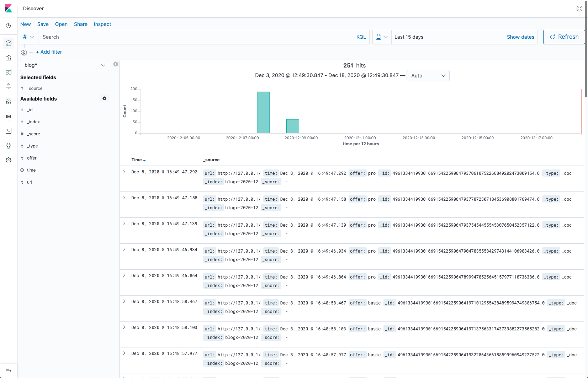
Task: Click the Kibana logo
Action: (9, 9)
